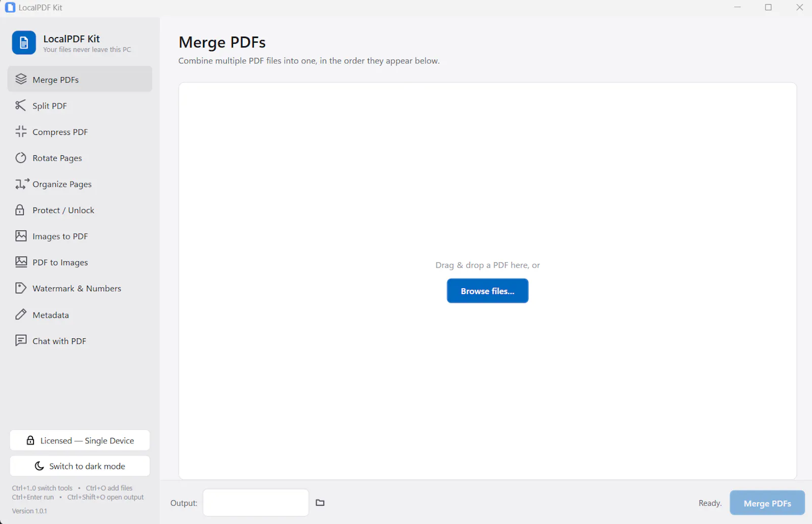Screen dimensions: 812x524
Task: Click the 'Merge PDFs' page heading
Action: 222,42
